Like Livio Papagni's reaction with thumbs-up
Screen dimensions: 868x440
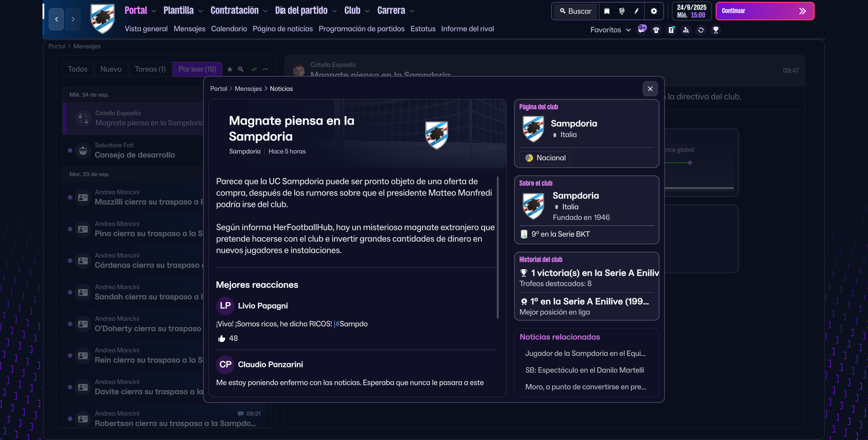(222, 339)
